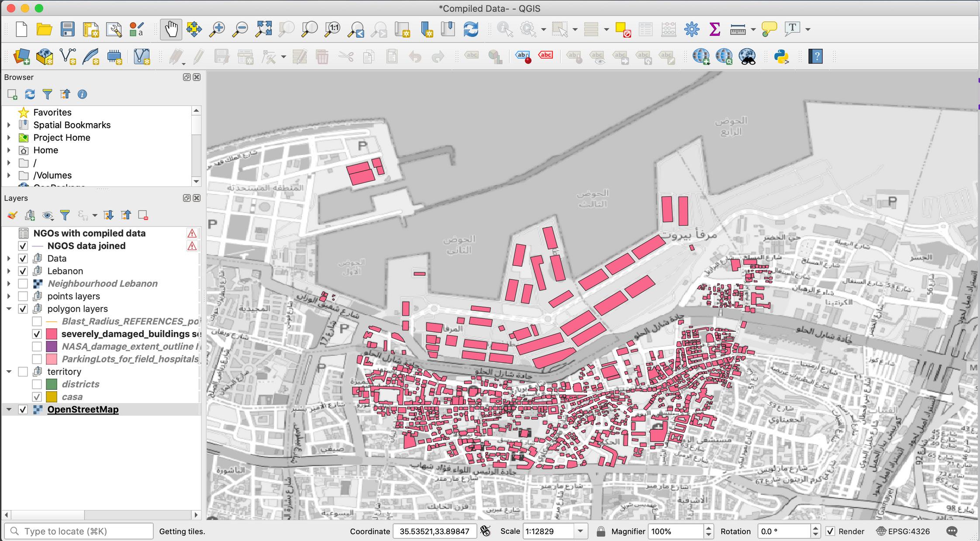Click the Type to locate search field
Viewport: 980px width, 541px height.
coord(83,531)
